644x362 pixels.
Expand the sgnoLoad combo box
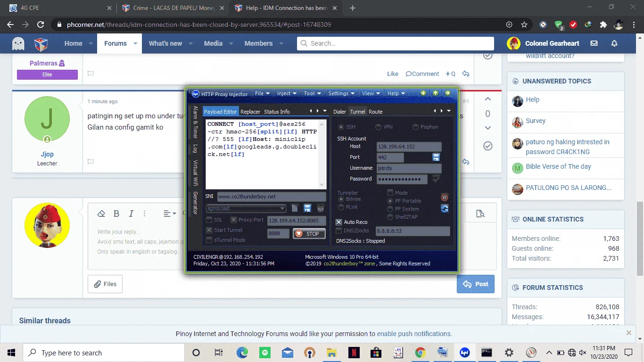pos(282,208)
